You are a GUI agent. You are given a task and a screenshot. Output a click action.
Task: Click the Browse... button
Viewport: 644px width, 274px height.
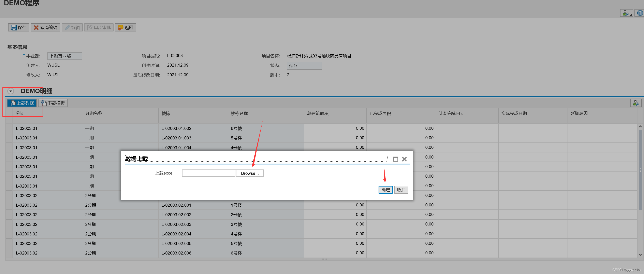click(x=250, y=173)
